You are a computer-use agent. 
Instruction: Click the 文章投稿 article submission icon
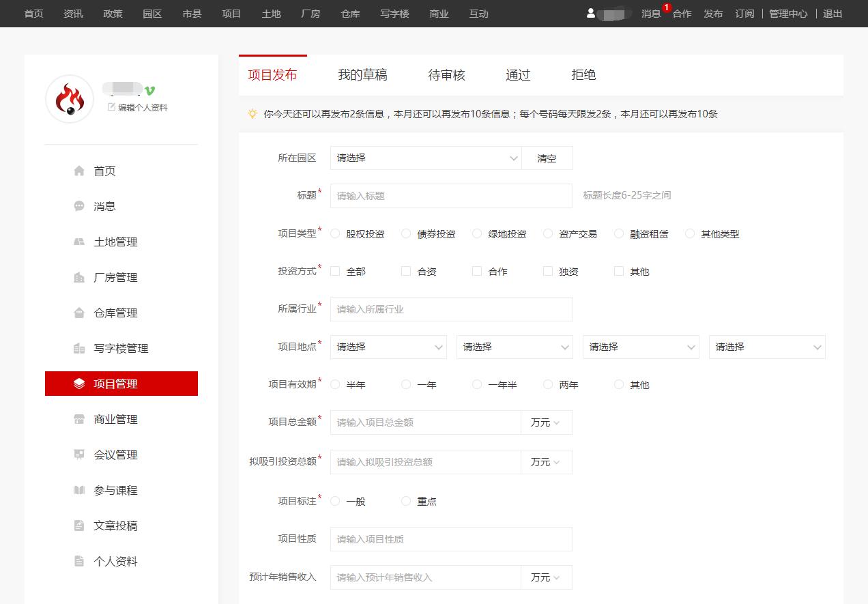pyautogui.click(x=78, y=526)
